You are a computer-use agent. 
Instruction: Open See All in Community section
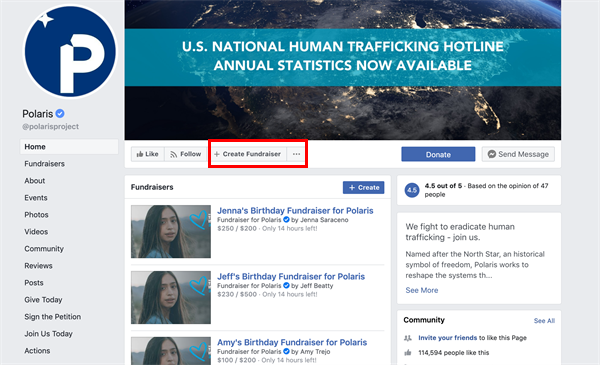(x=544, y=321)
